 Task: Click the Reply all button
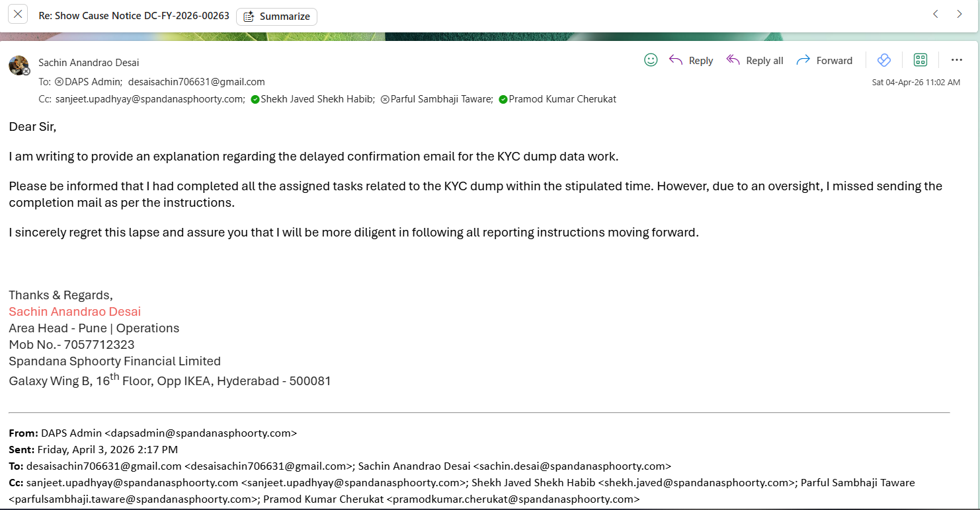click(x=755, y=60)
